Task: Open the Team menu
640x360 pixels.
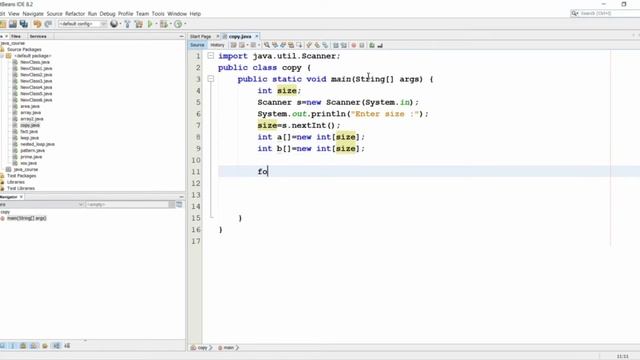Action: click(142, 13)
